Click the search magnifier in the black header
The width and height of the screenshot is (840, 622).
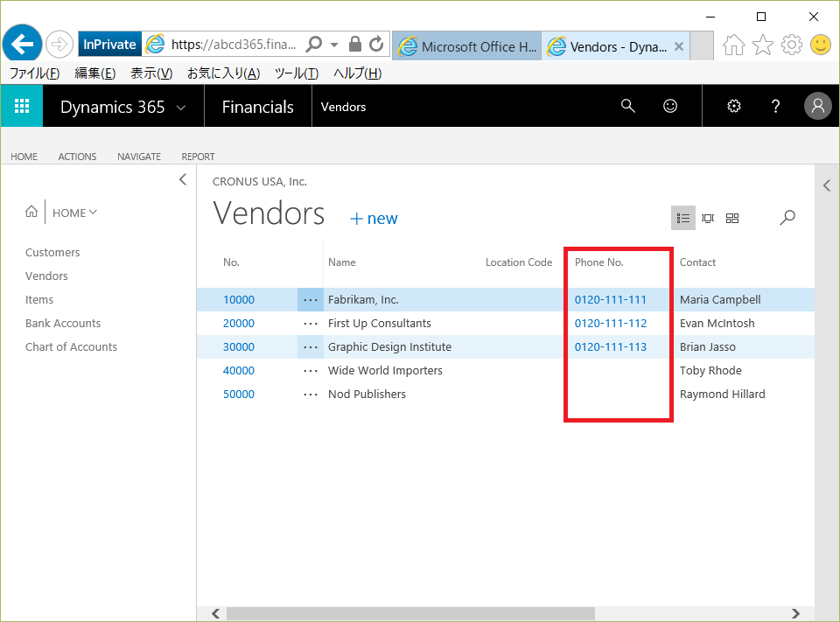[x=628, y=106]
